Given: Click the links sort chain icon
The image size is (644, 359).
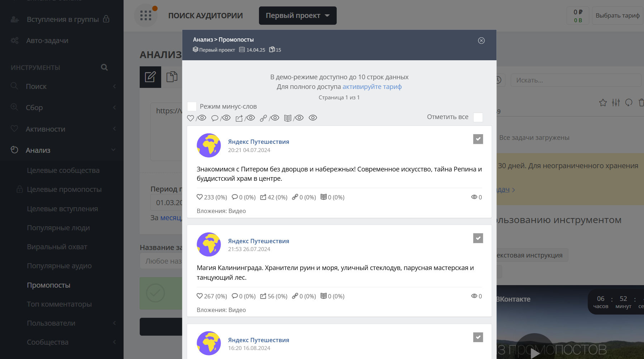Looking at the screenshot, I should pos(263,118).
